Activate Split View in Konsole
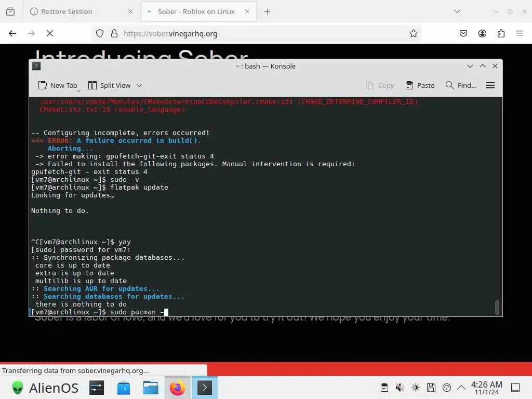Screen dimensions: 532x399 (x=109, y=86)
